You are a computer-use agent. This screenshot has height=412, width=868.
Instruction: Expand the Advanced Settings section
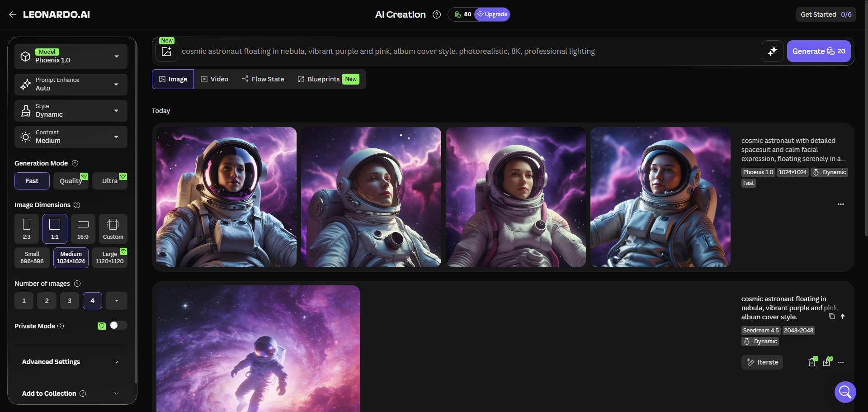[x=71, y=362]
